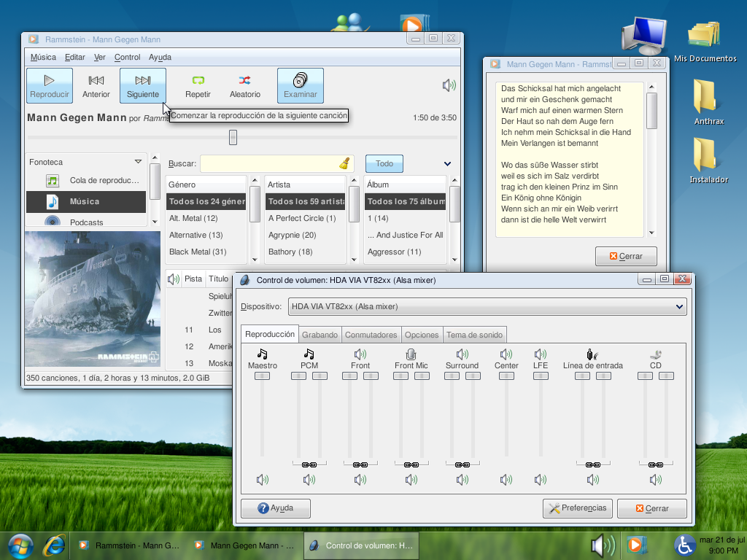This screenshot has width=747, height=560.
Task: Click the lyrics window scroll down arrow
Action: pyautogui.click(x=651, y=233)
